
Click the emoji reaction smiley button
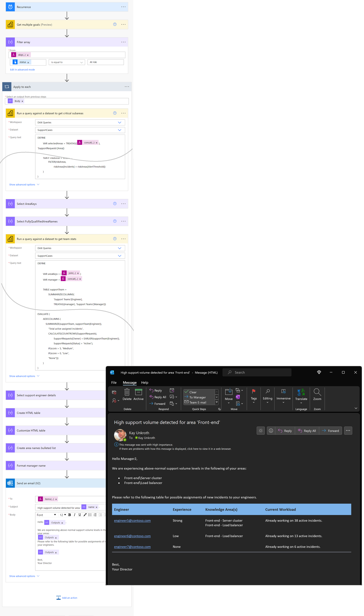271,430
